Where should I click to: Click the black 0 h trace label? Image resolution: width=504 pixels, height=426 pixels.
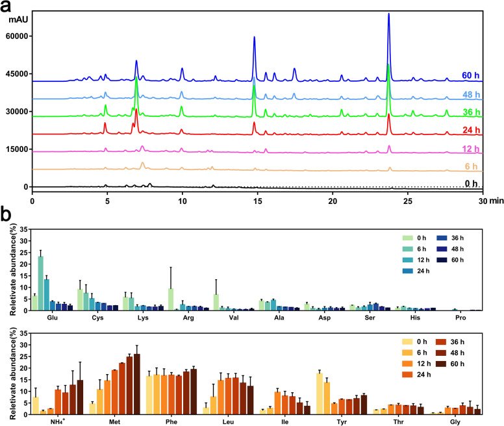click(472, 183)
